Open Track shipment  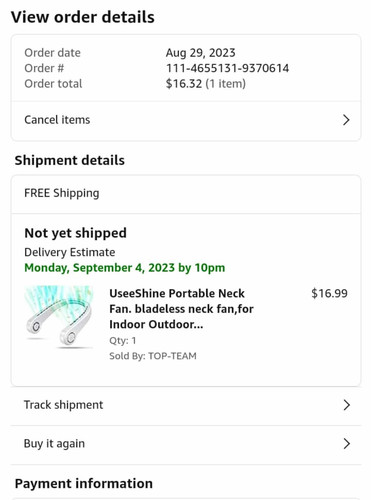(x=186, y=405)
